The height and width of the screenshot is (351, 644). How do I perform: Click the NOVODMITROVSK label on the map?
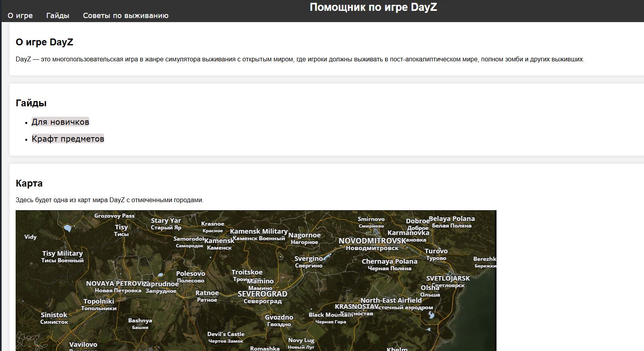point(372,241)
